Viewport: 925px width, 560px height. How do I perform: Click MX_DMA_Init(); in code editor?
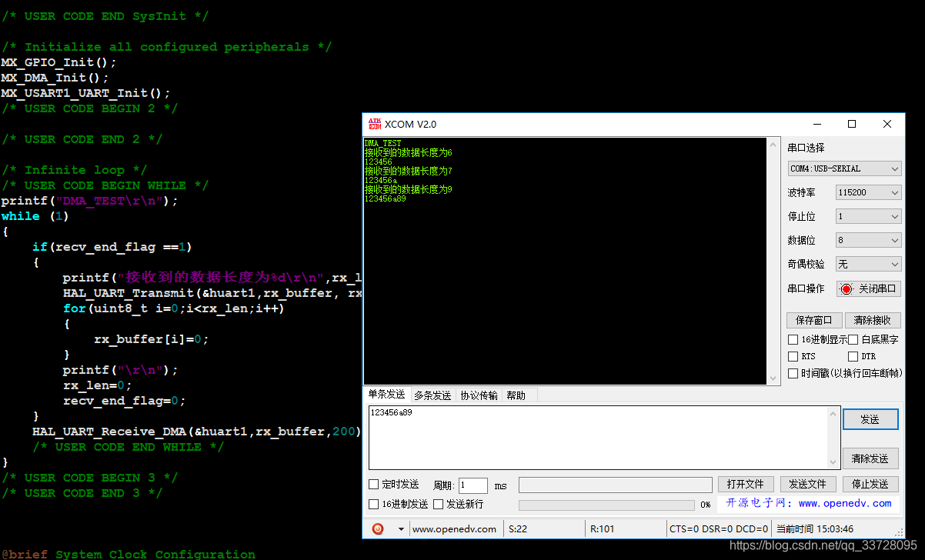pos(55,78)
